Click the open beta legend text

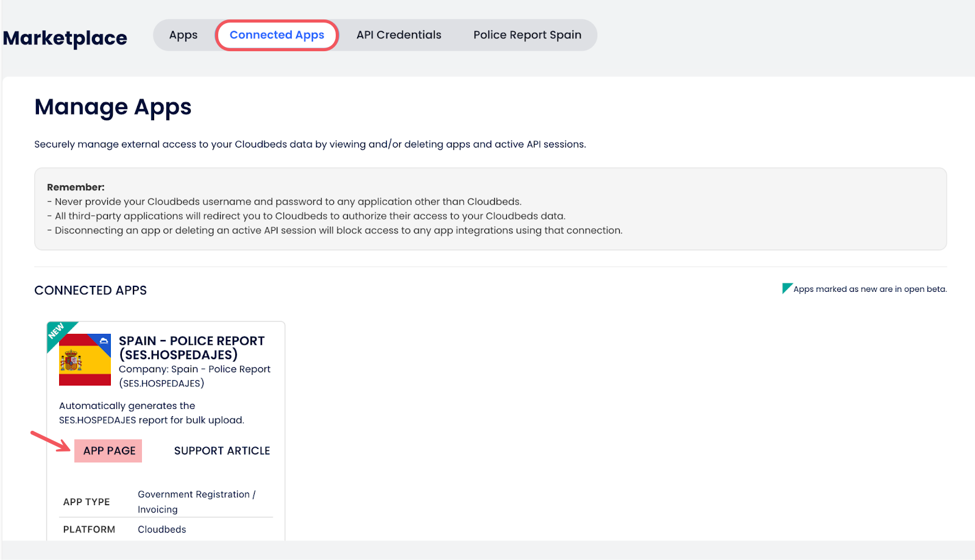click(x=870, y=289)
